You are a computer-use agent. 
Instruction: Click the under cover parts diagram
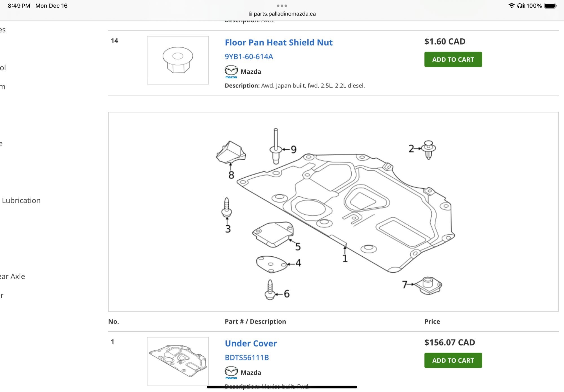click(333, 212)
